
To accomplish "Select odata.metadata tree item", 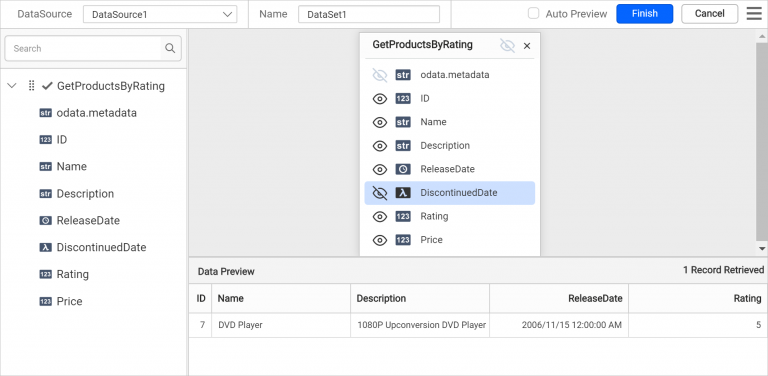I will coord(96,113).
